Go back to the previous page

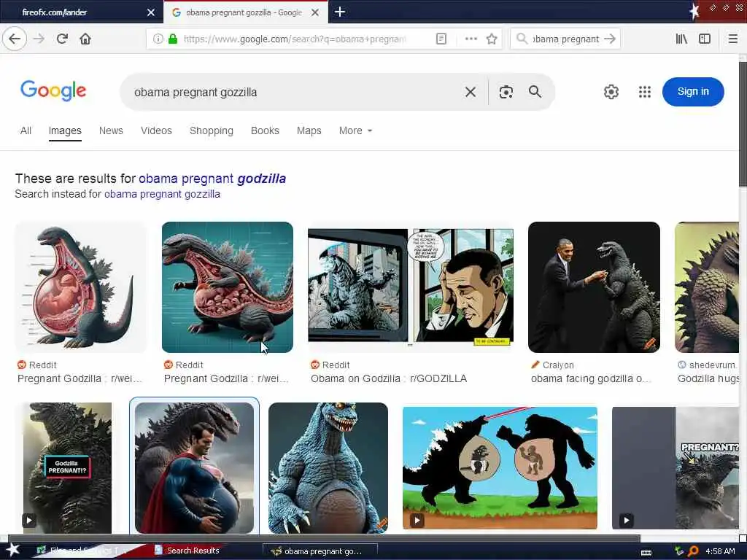pos(15,39)
